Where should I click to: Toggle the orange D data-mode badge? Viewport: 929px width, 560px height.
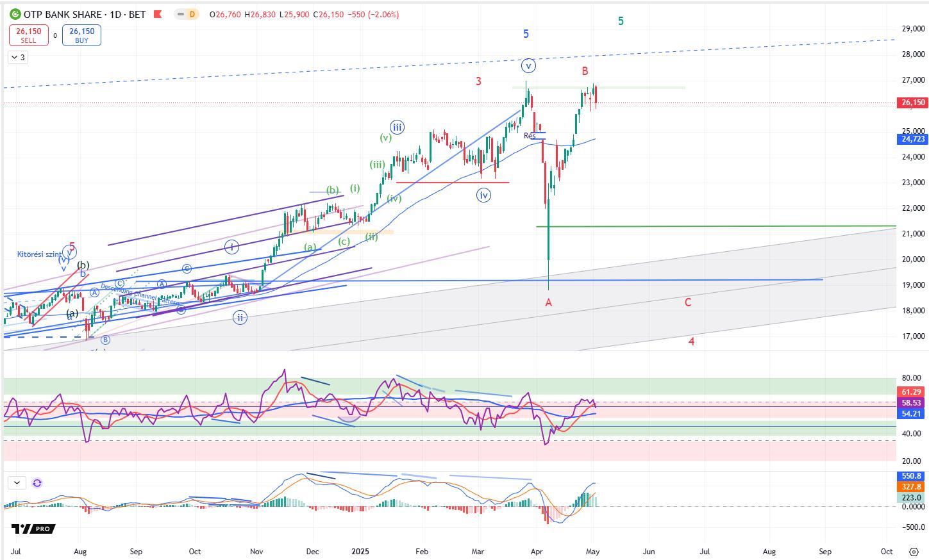click(192, 14)
